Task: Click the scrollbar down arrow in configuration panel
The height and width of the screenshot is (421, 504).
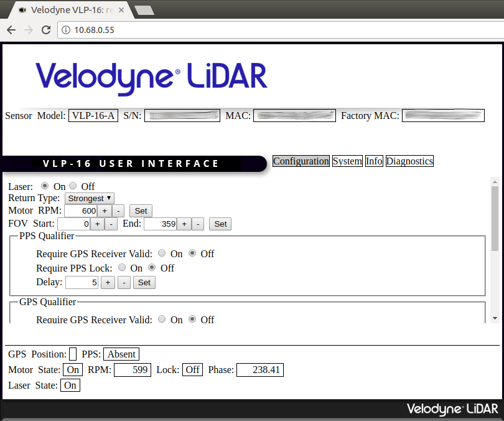Action: tap(495, 318)
